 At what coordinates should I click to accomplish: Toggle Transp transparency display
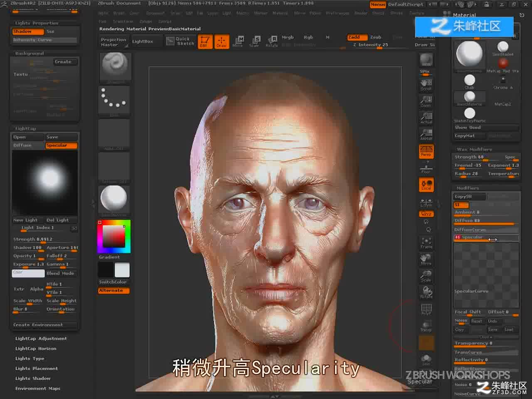pyautogui.click(x=426, y=326)
